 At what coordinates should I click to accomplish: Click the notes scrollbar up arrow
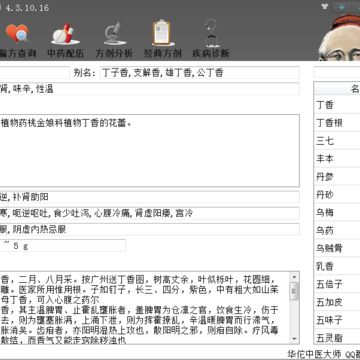tap(294, 277)
